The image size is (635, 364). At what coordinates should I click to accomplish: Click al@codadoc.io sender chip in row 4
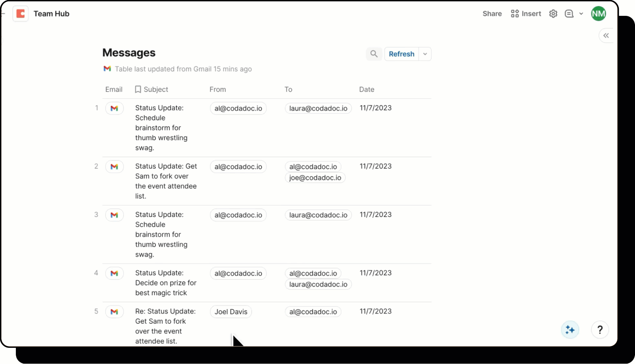point(238,273)
